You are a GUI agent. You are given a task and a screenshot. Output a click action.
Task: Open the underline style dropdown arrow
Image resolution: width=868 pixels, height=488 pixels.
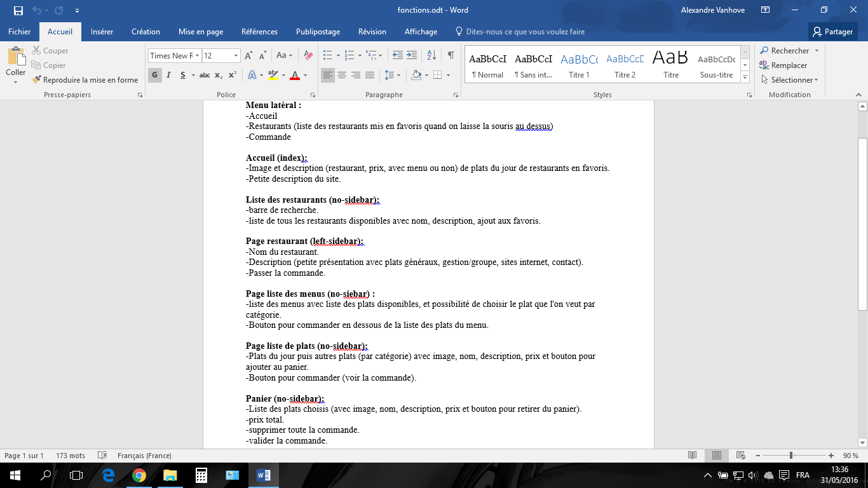pos(193,75)
